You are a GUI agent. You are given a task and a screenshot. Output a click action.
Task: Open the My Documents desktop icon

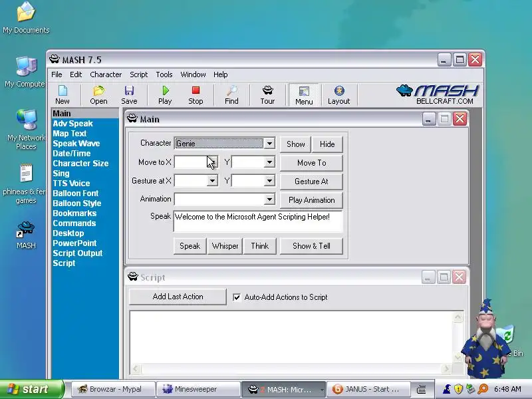26,18
